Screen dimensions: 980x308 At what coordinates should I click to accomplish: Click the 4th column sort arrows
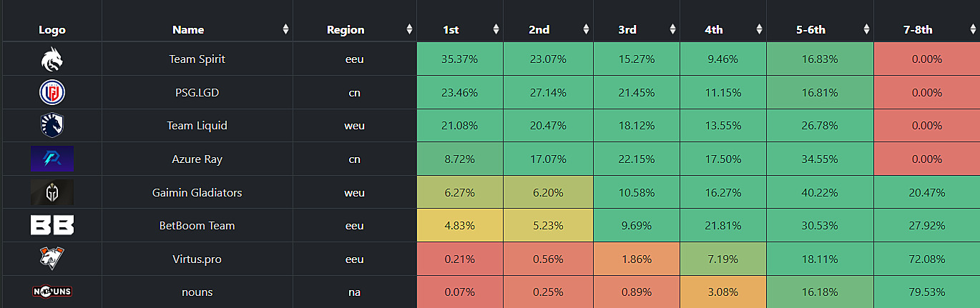click(x=759, y=29)
